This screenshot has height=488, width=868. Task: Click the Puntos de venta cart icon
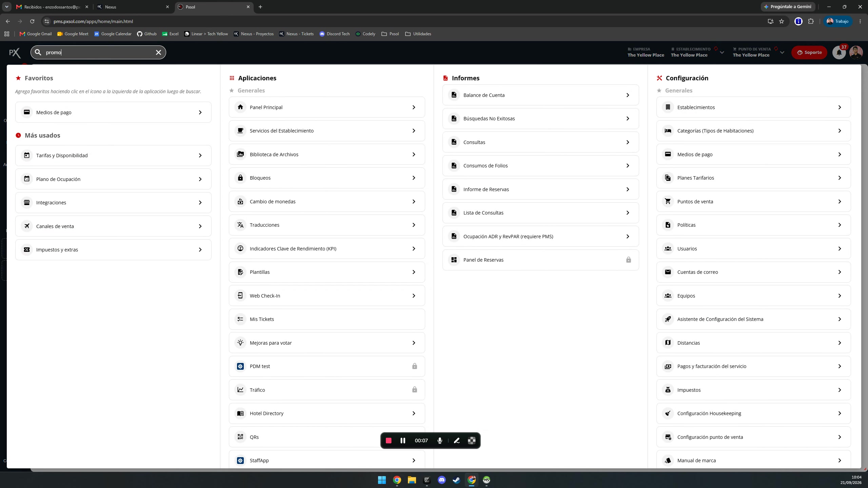[668, 201]
